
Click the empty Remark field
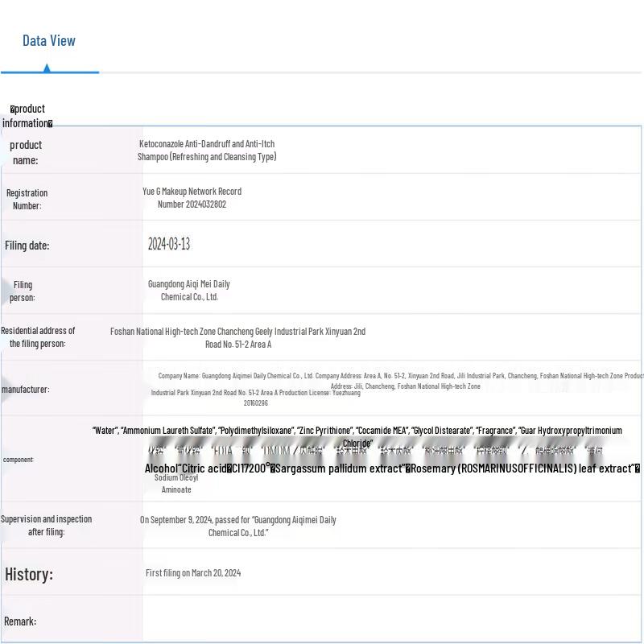[386, 621]
